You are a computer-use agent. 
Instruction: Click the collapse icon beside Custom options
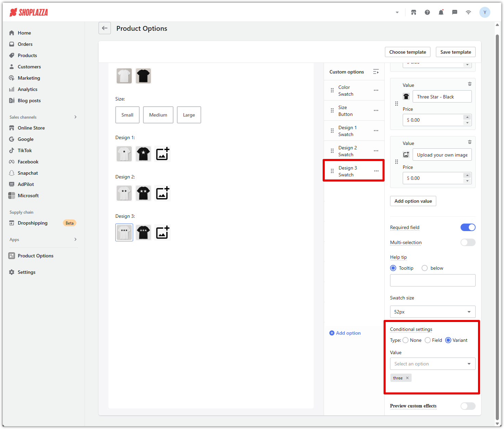[376, 72]
